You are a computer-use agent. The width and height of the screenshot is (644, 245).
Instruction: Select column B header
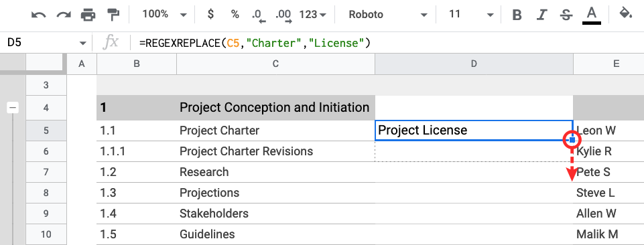tap(137, 64)
